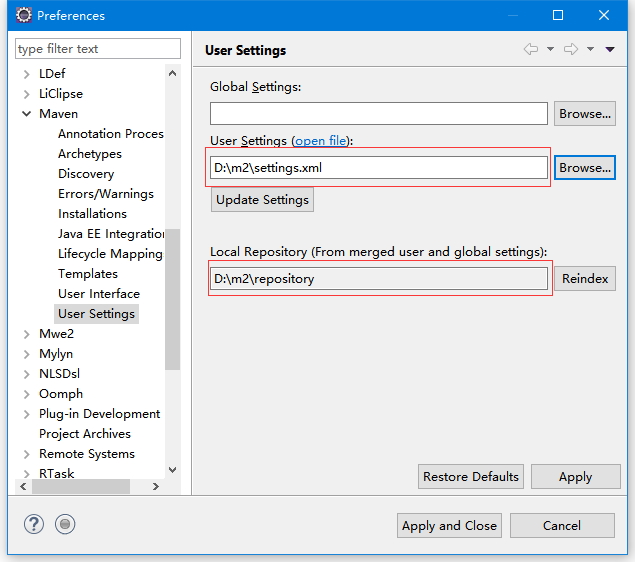The width and height of the screenshot is (635, 562).
Task: Click Apply and Close button
Action: (x=449, y=526)
